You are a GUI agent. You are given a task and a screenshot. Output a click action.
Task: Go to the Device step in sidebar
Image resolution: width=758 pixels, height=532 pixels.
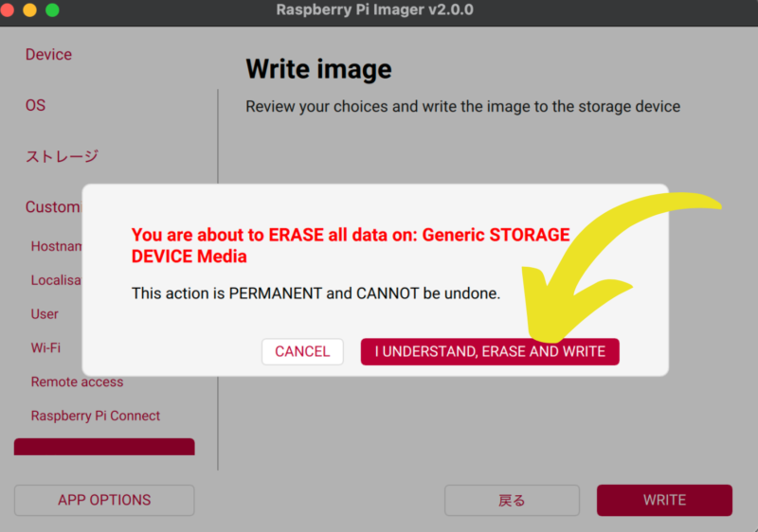click(48, 55)
